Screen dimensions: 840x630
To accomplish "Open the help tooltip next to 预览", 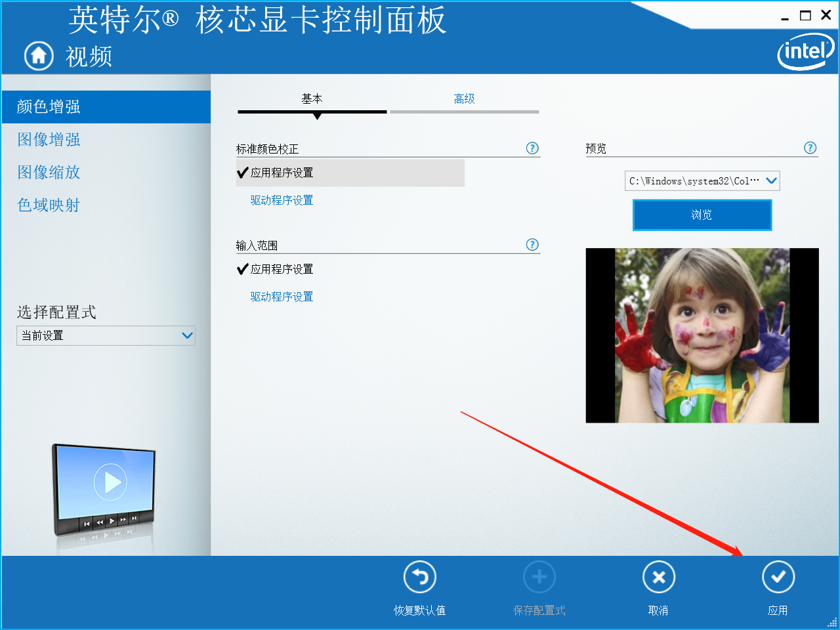I will [x=810, y=148].
